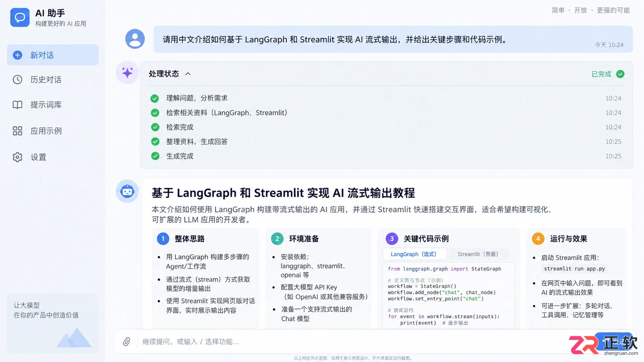Viewport: 644px width, 362px height.
Task: Open 设置 via its gear icon
Action: coord(17,157)
